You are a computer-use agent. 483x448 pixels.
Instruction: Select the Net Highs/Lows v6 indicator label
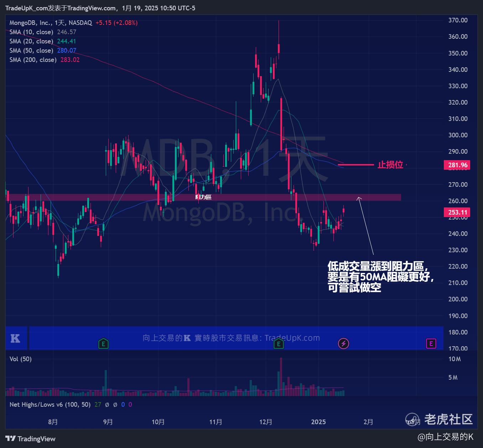tap(50, 405)
